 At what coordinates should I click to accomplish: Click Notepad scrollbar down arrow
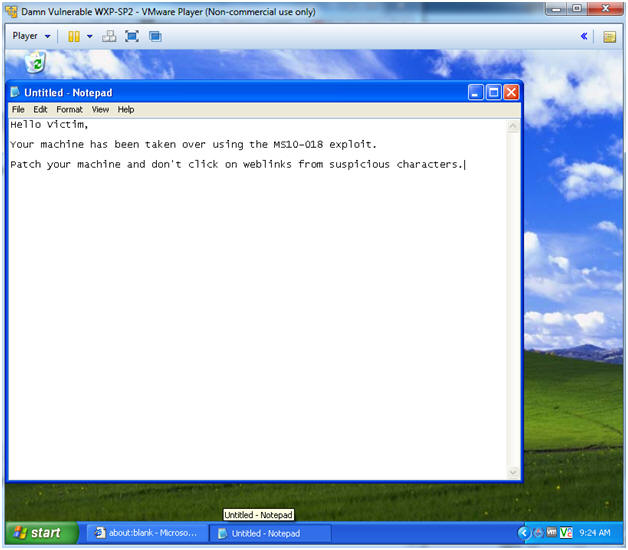[513, 472]
